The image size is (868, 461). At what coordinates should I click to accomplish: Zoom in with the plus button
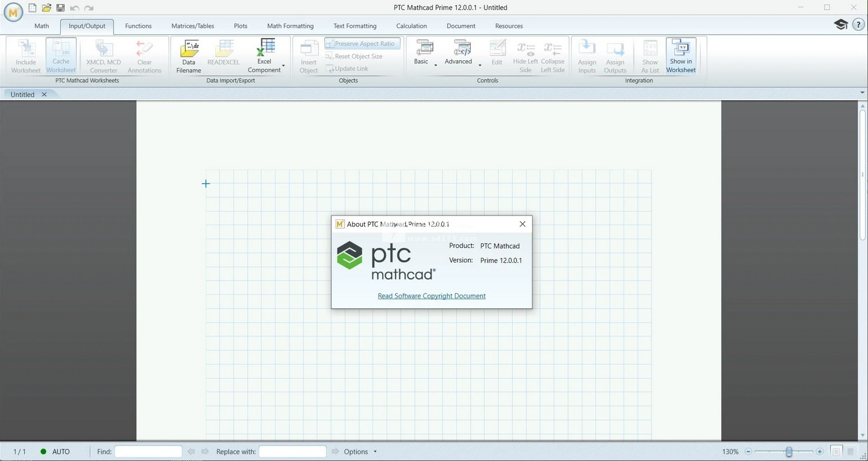(x=819, y=452)
